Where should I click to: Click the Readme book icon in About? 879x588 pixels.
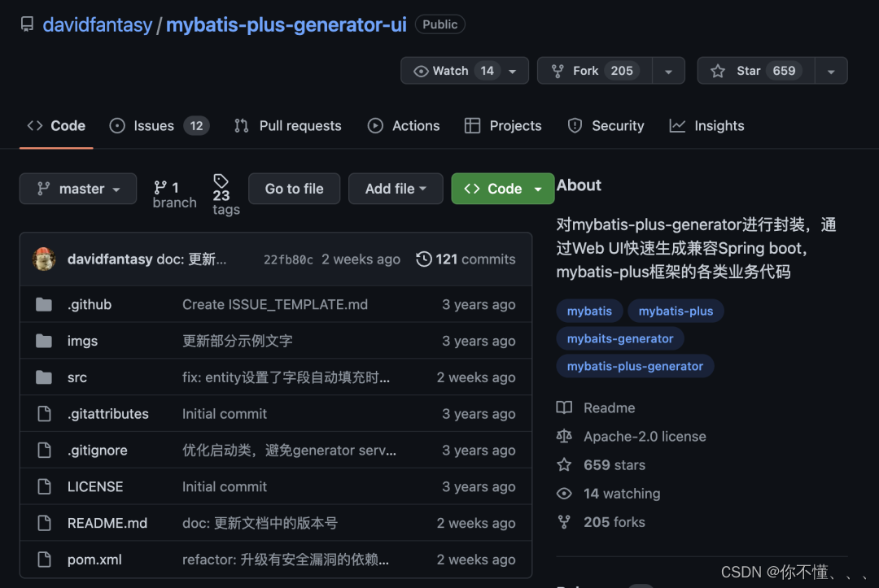pyautogui.click(x=565, y=407)
